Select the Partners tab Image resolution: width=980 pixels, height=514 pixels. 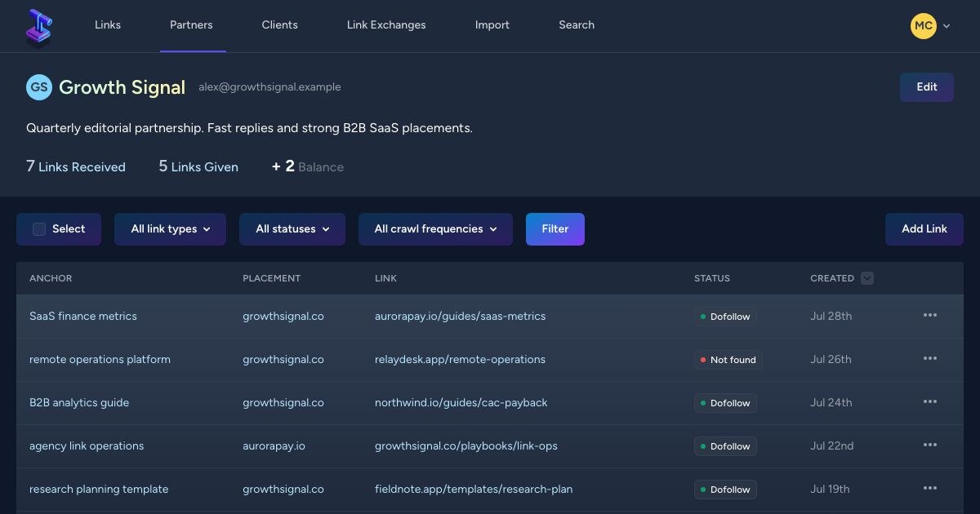click(x=191, y=25)
